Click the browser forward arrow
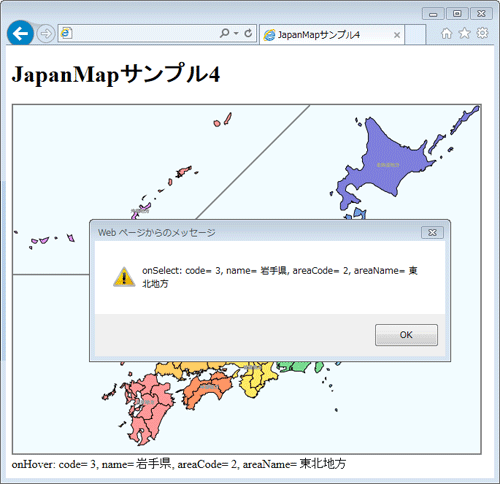The width and height of the screenshot is (500, 484). (x=46, y=33)
